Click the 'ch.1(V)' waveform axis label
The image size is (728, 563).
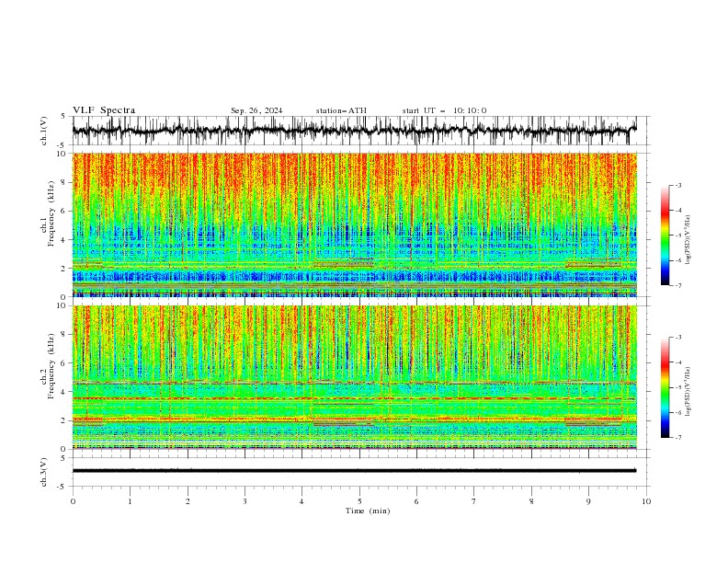coord(44,131)
